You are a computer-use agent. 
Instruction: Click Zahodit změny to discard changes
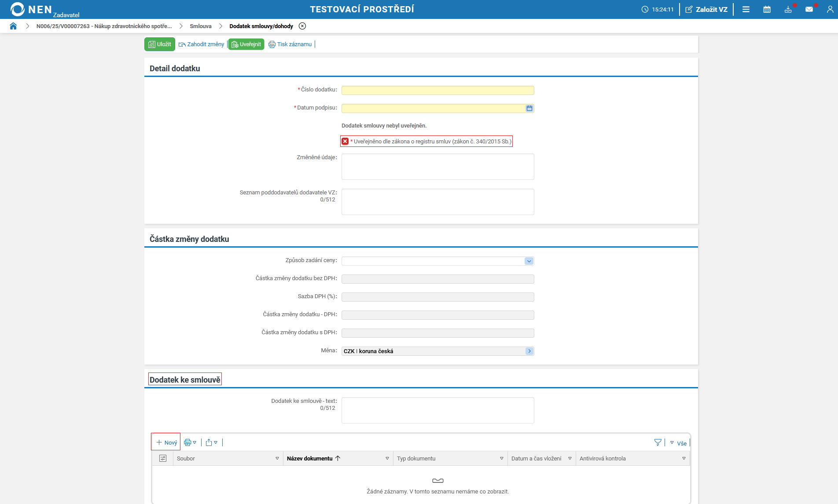coord(201,44)
